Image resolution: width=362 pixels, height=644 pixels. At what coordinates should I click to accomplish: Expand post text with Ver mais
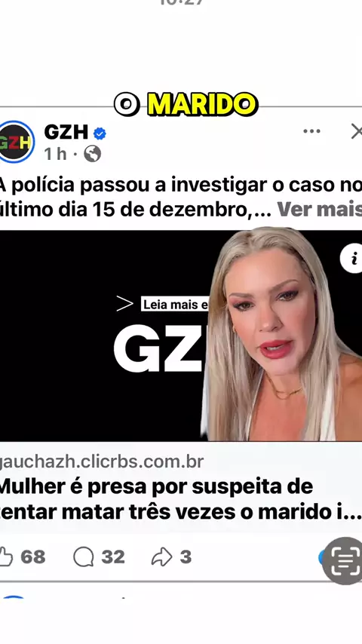(x=319, y=210)
